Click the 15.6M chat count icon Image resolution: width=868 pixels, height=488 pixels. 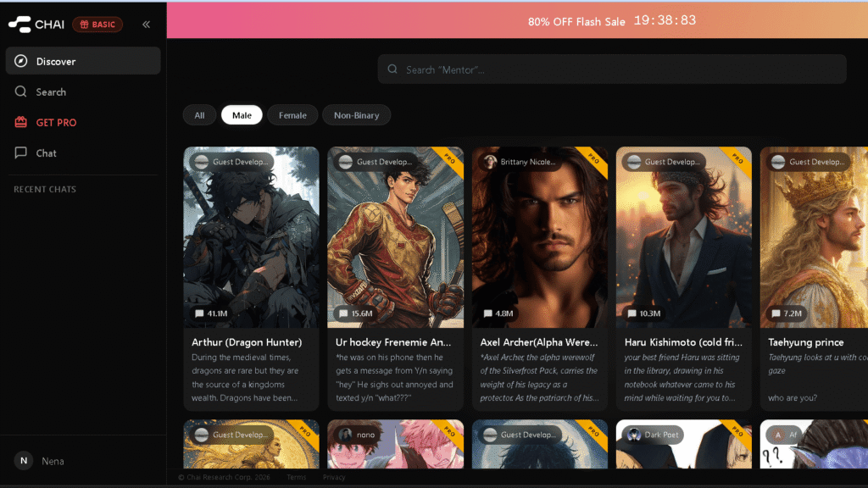pos(343,313)
